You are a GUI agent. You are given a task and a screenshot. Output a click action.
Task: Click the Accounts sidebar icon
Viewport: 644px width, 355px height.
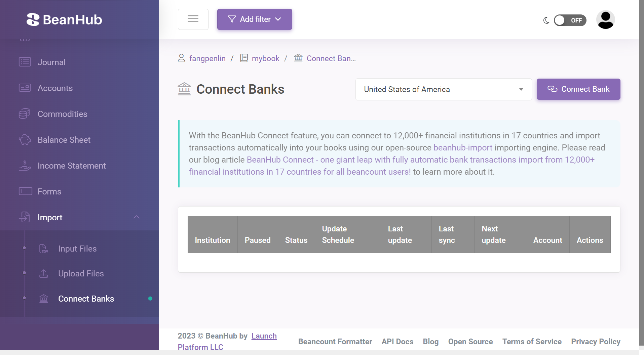(x=25, y=88)
